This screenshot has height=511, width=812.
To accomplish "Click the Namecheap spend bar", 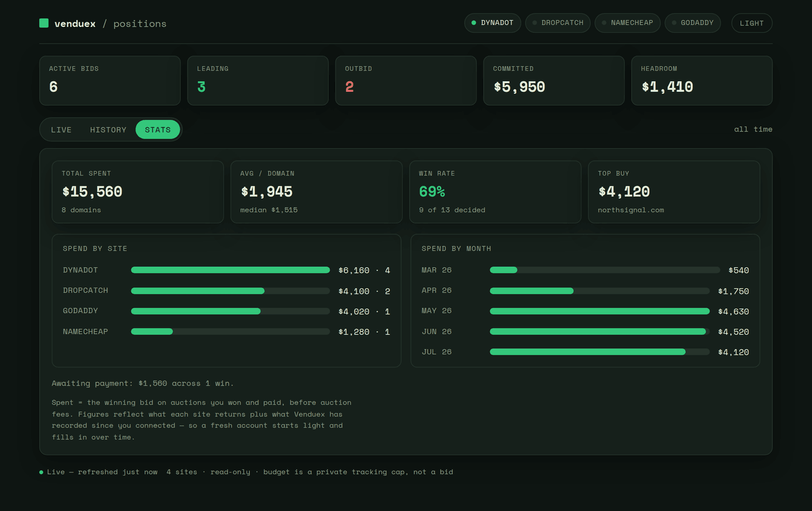I will tap(230, 331).
